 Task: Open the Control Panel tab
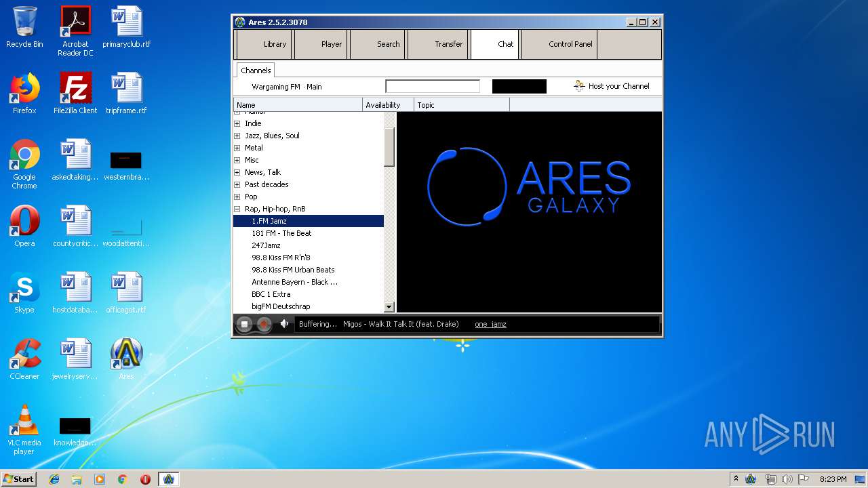(x=559, y=44)
